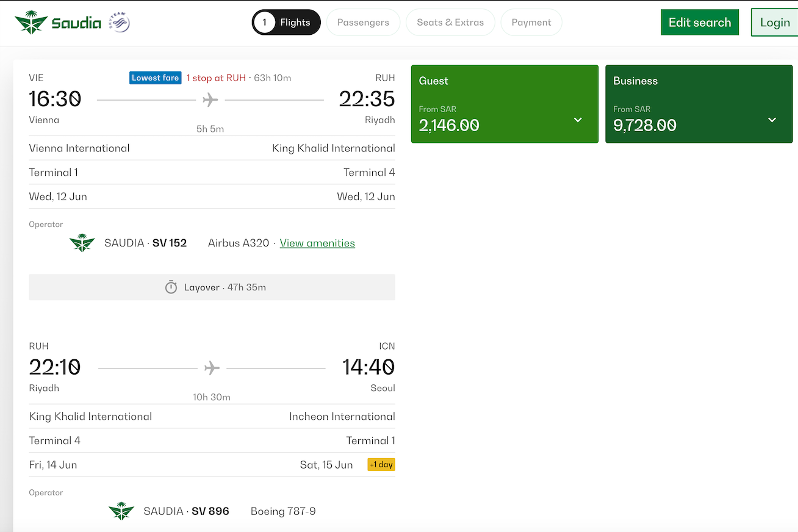This screenshot has height=532, width=798.
Task: Click the airplane icon on Vienna–Riyadh route
Action: [210, 99]
